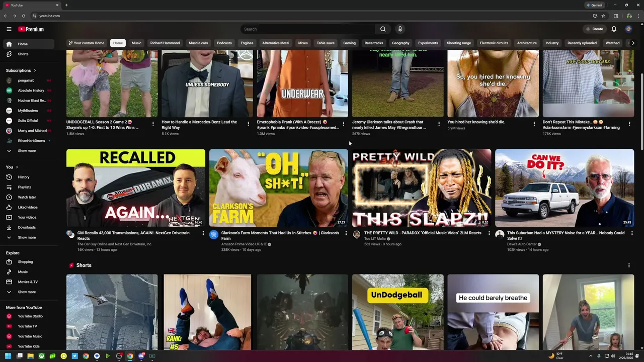This screenshot has width=644, height=362.
Task: Click Gemini button in Chrome title bar
Action: (x=594, y=5)
